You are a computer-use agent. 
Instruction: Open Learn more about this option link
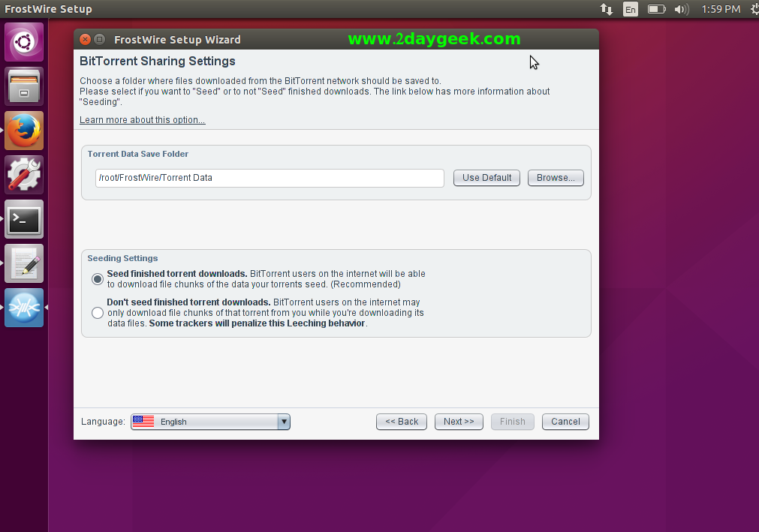click(x=143, y=120)
